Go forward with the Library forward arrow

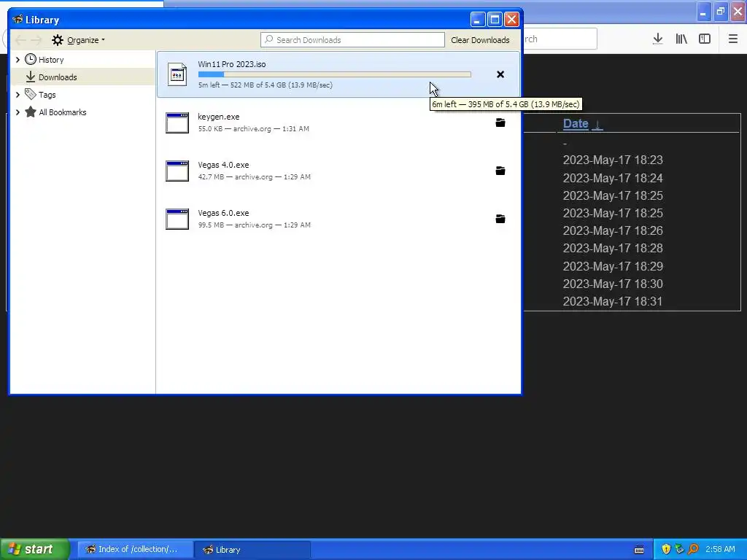coord(36,40)
